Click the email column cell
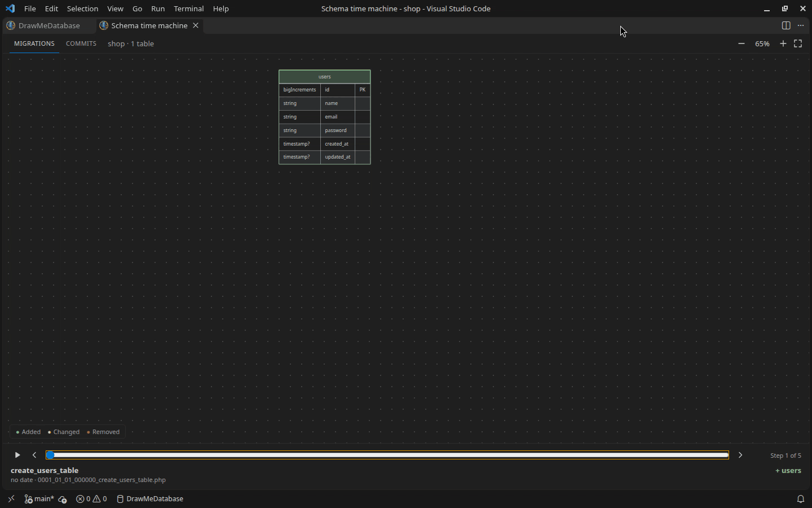The width and height of the screenshot is (812, 508). coord(338,117)
